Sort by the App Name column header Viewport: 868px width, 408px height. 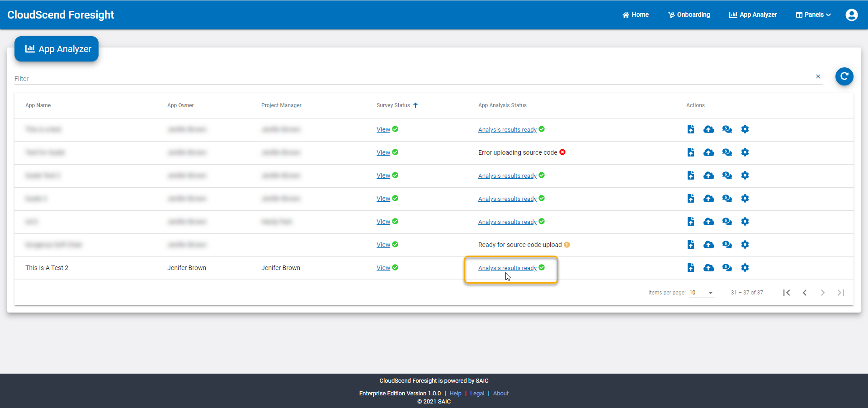38,105
